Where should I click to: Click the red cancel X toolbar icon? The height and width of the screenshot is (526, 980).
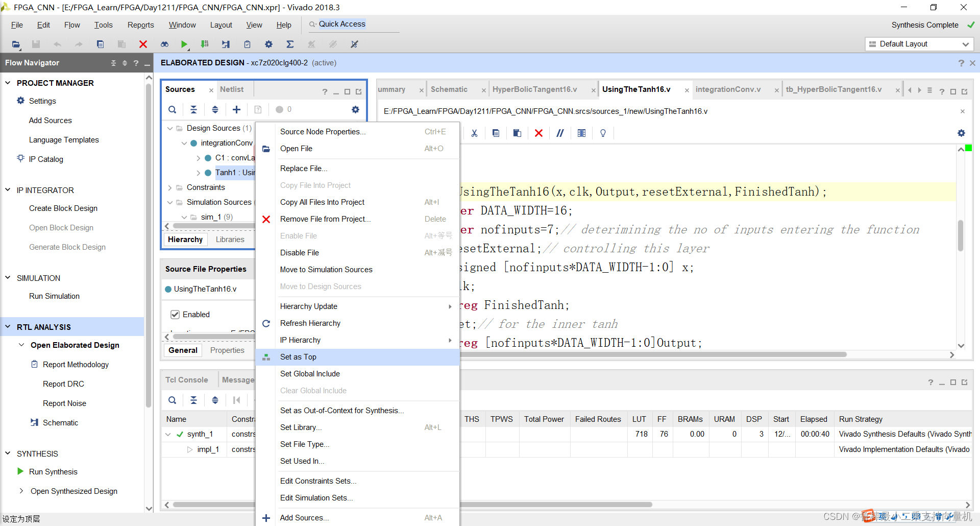[x=143, y=44]
